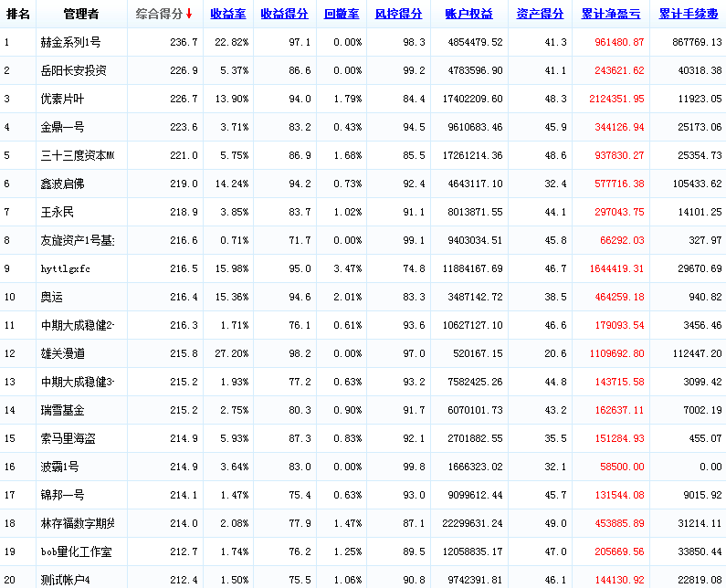Select the 岳阳长安投资 manager row
The image size is (726, 588).
point(73,71)
